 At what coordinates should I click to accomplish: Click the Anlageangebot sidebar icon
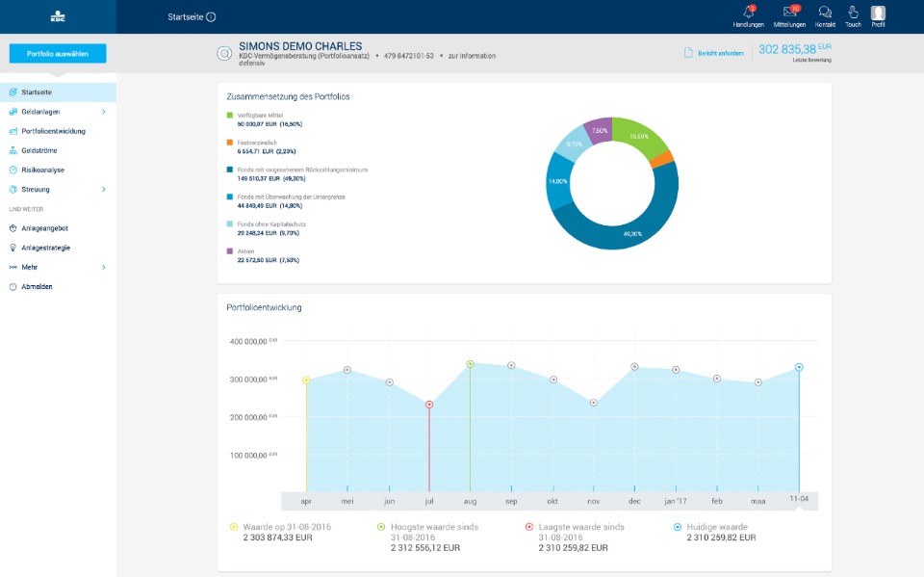pos(13,228)
